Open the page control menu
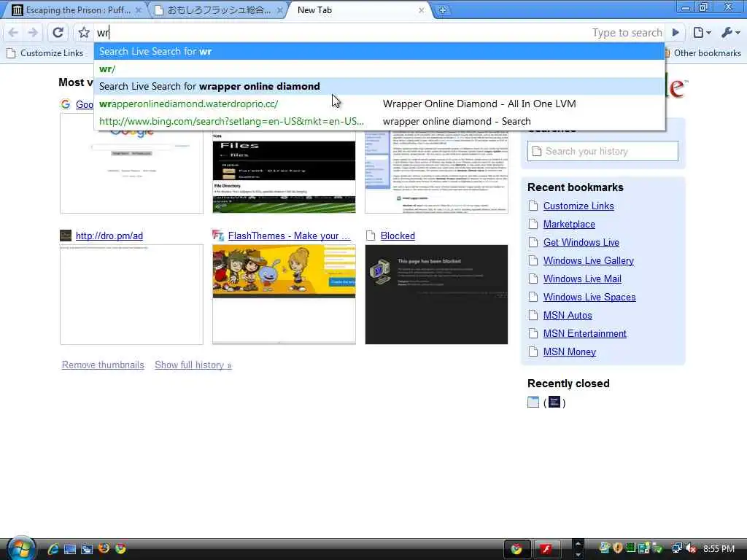Image resolution: width=747 pixels, height=560 pixels. (x=702, y=32)
